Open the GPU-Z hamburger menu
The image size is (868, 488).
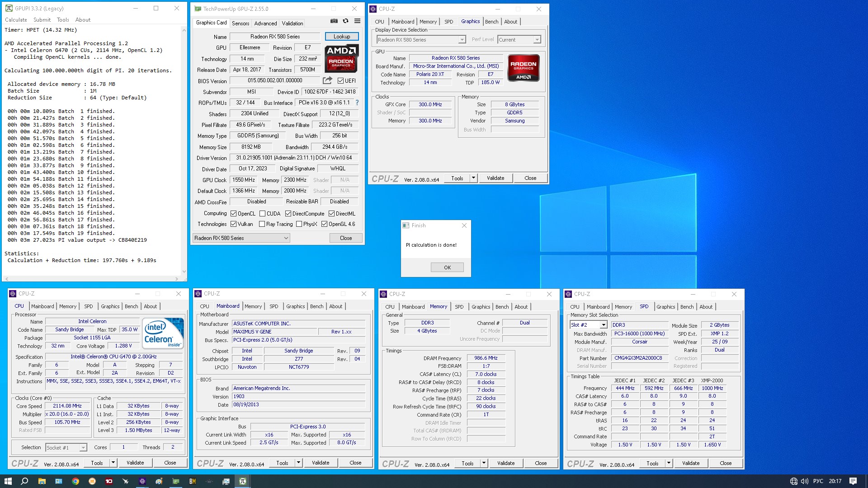pyautogui.click(x=357, y=21)
